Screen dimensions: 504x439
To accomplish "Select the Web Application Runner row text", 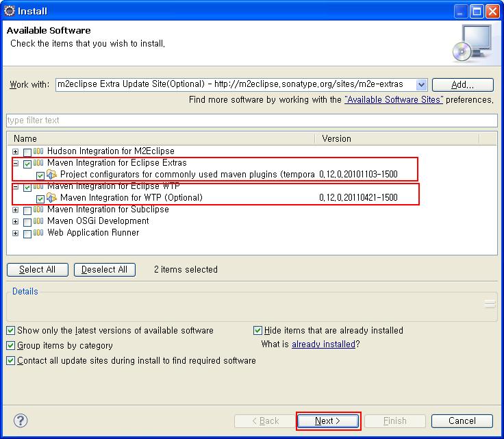I will tap(93, 232).
